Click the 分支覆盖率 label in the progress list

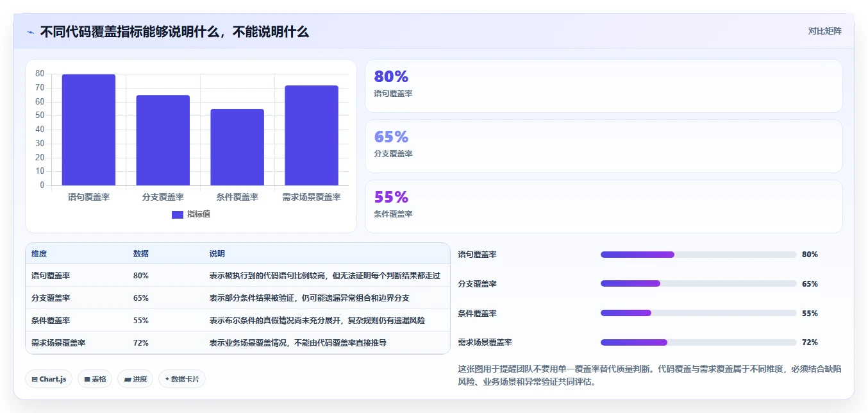point(478,284)
